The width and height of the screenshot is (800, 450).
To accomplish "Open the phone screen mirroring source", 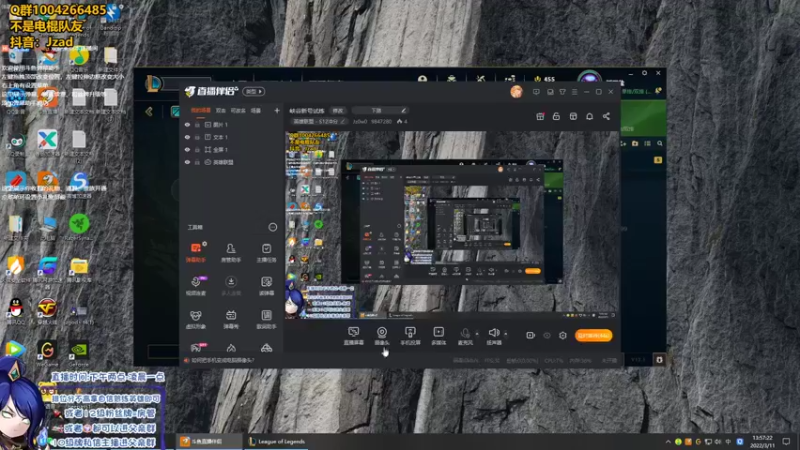I will click(x=410, y=336).
